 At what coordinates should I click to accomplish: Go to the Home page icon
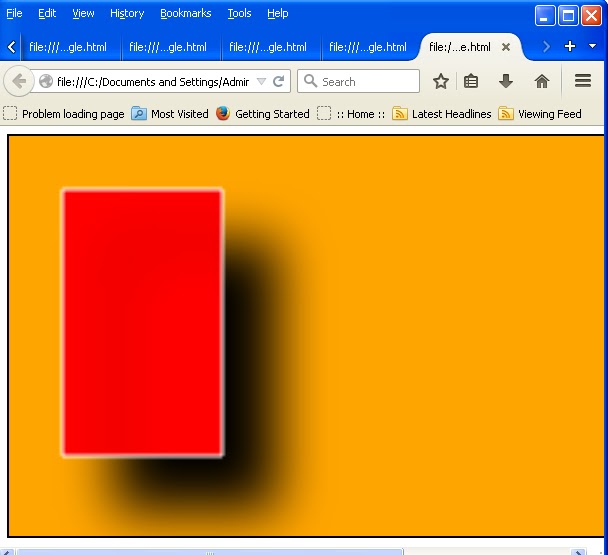pos(542,81)
